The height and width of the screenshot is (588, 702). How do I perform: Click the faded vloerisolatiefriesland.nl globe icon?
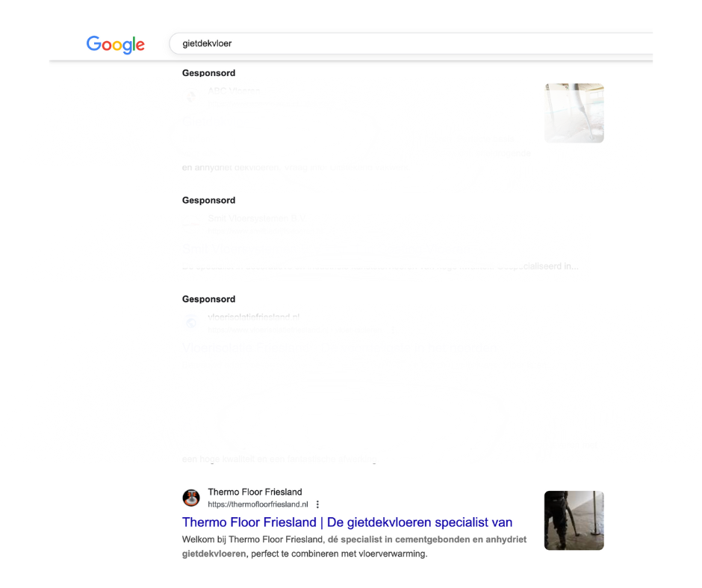(191, 322)
